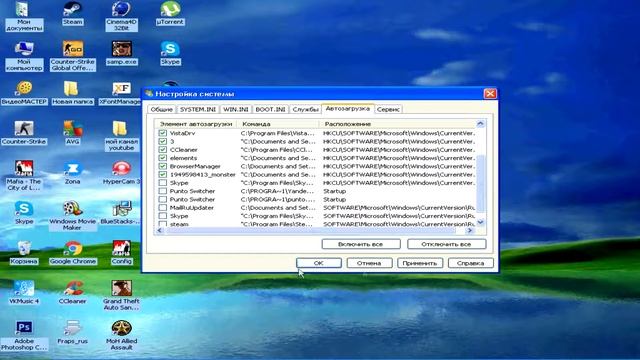The width and height of the screenshot is (640, 360).
Task: Sort by Элемент автозагрузки column header
Action: tap(196, 124)
